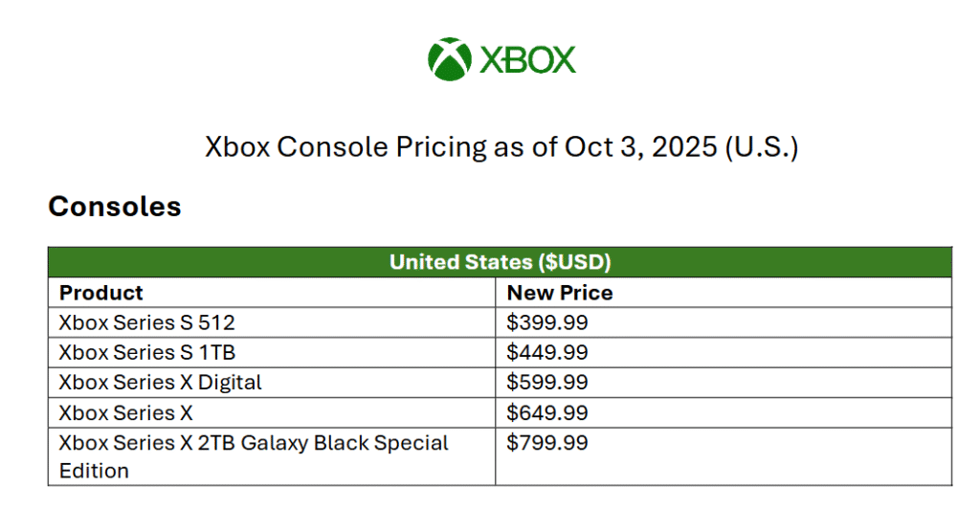Click the word Edition in last row
This screenshot has height=531, width=980.
pos(94,471)
